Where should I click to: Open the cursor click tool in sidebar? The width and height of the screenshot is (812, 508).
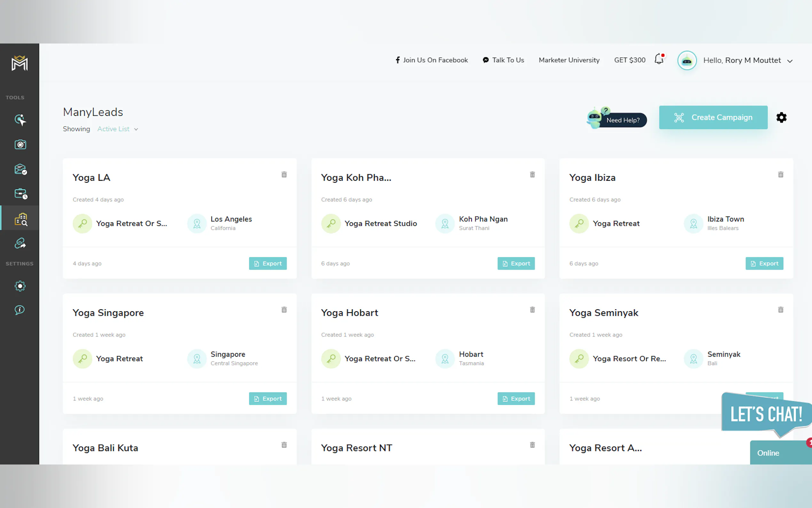(20, 120)
